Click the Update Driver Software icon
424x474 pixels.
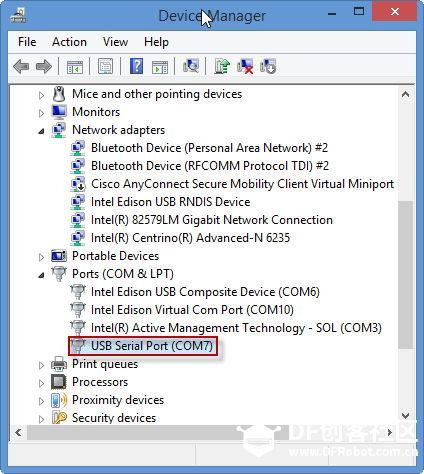(x=222, y=66)
